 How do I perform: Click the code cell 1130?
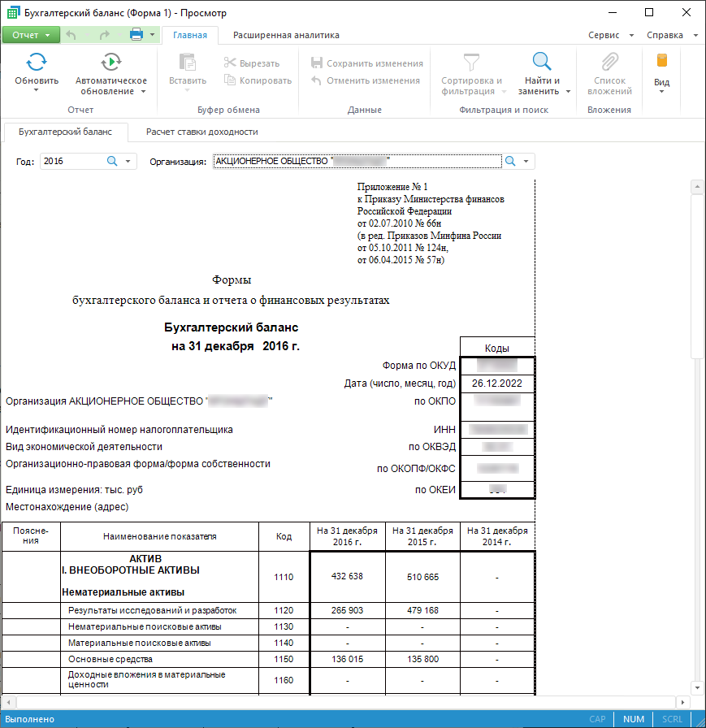tap(284, 626)
